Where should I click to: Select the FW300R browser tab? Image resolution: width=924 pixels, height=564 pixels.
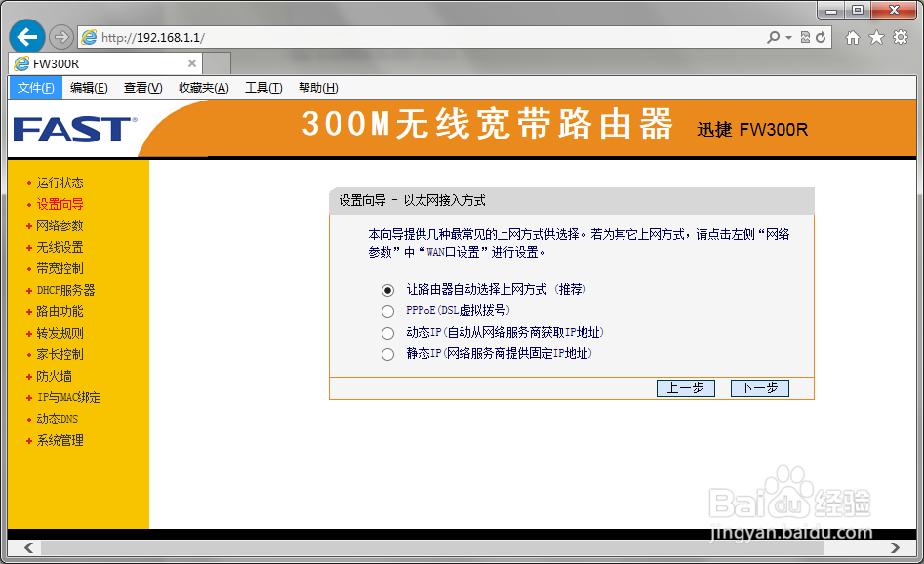(105, 63)
